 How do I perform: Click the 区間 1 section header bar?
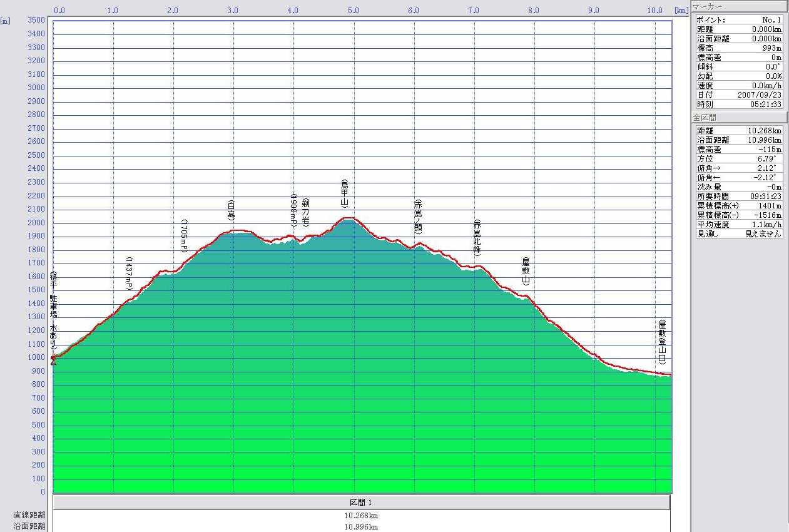click(x=361, y=503)
